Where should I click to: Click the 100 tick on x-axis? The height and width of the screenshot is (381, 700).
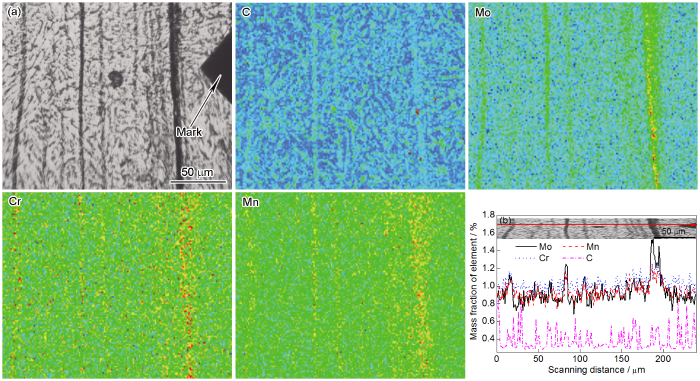pos(580,359)
